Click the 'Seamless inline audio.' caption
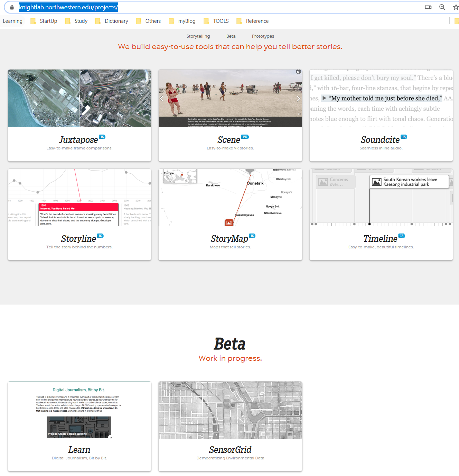Viewport: 459px width, 476px height. pyautogui.click(x=381, y=148)
